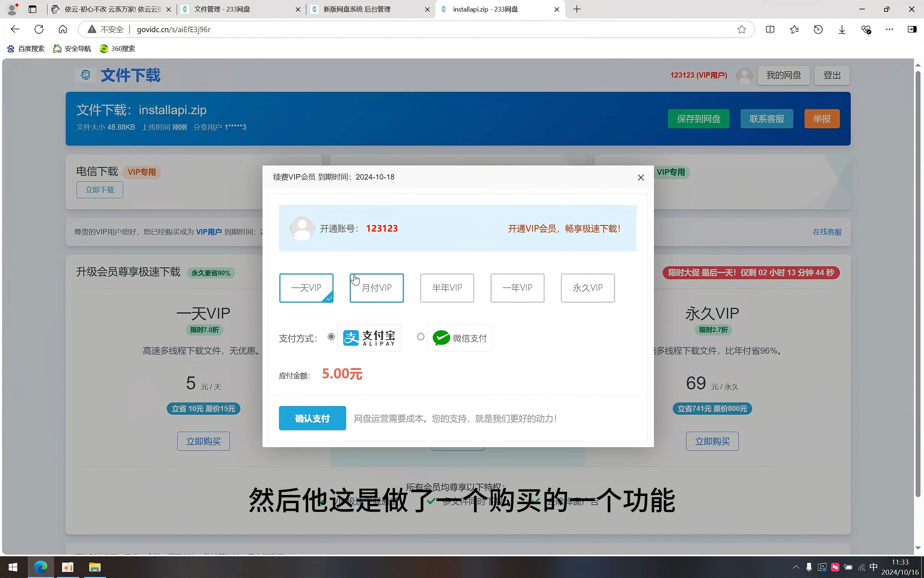Click the 文件下载 site logo
Viewport: 924px width, 578px height.
coord(118,75)
